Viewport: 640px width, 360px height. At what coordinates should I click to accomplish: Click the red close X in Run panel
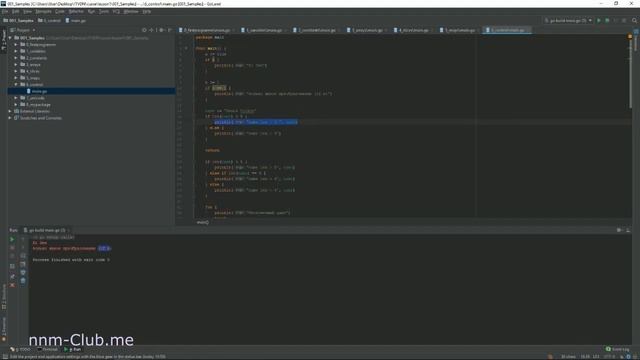pyautogui.click(x=12, y=285)
